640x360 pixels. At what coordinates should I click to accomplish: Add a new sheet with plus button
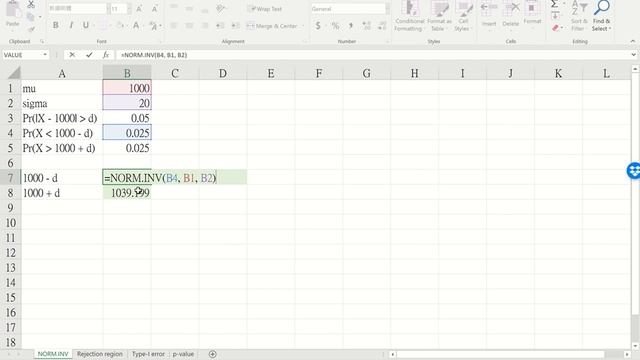pos(213,354)
